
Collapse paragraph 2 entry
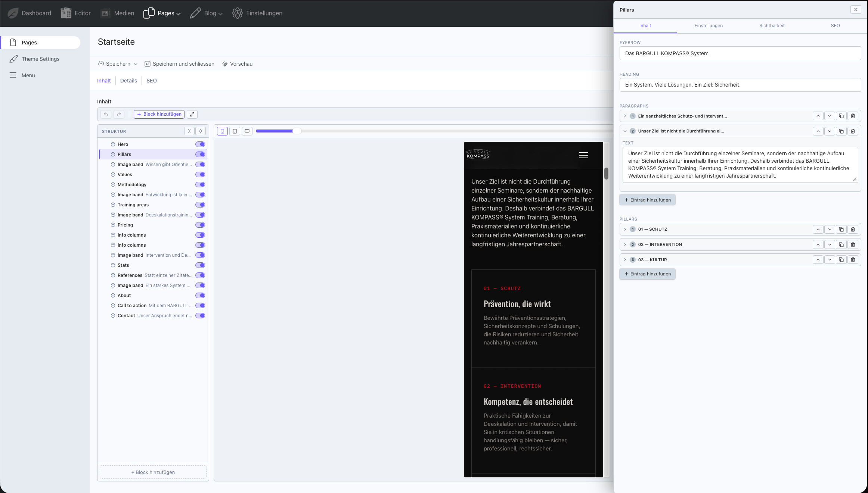(625, 131)
